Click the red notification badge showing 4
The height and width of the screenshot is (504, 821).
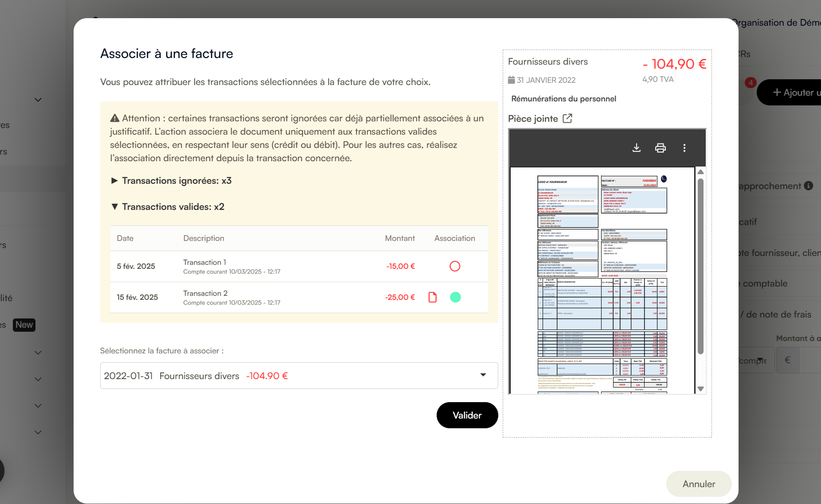(751, 82)
